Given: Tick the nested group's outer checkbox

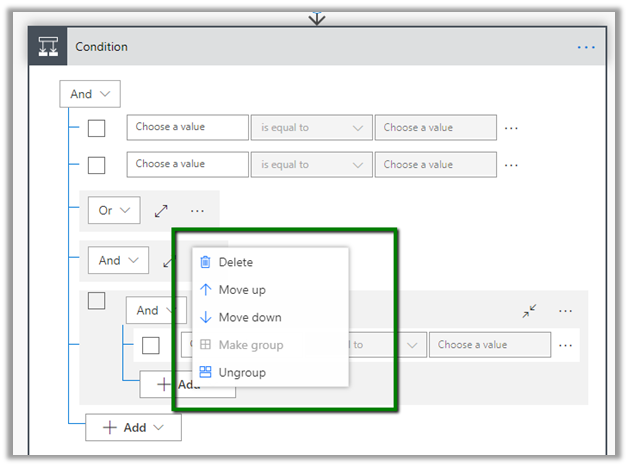Looking at the screenshot, I should tap(96, 300).
